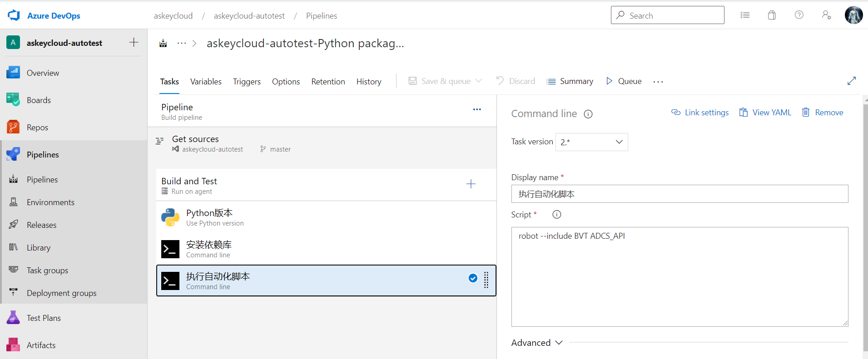Click the Azure DevOps logo
868x359 pixels.
(x=14, y=15)
